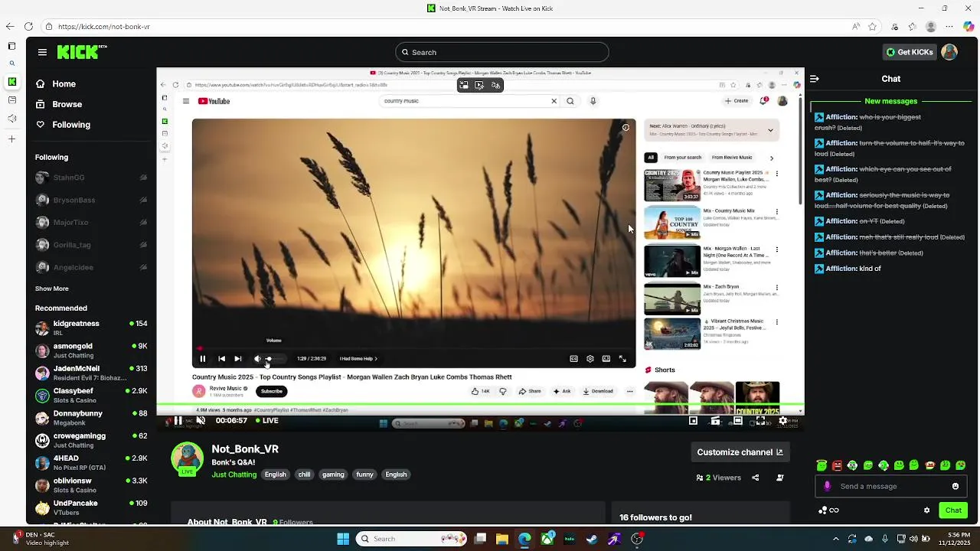Click the taskbar Search box
This screenshot has height=551, width=980.
click(410, 539)
